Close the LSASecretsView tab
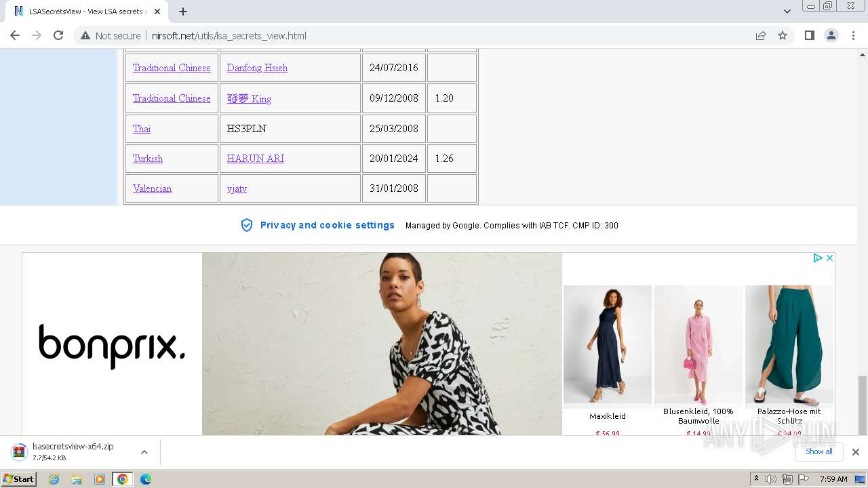Screen dimensions: 868x488 pyautogui.click(x=157, y=12)
